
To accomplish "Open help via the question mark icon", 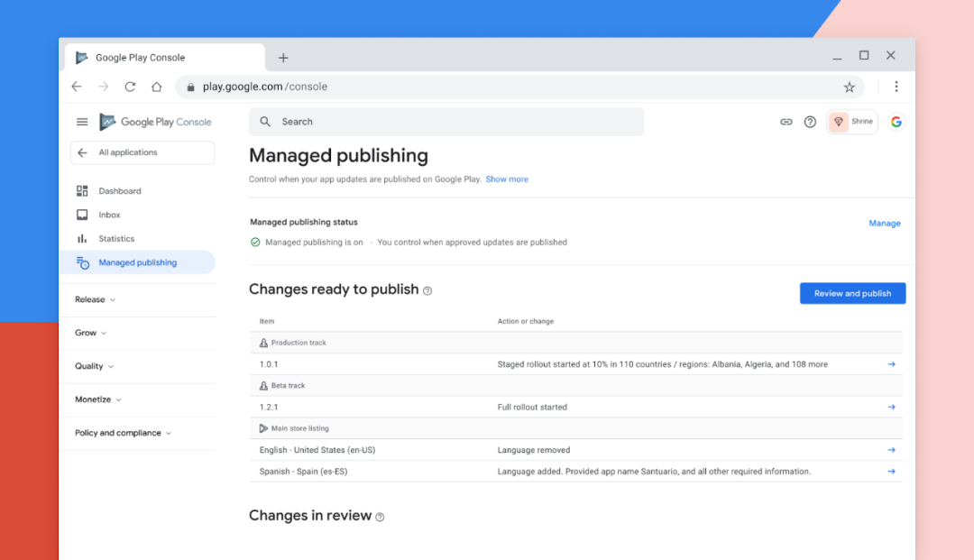I will tap(809, 121).
